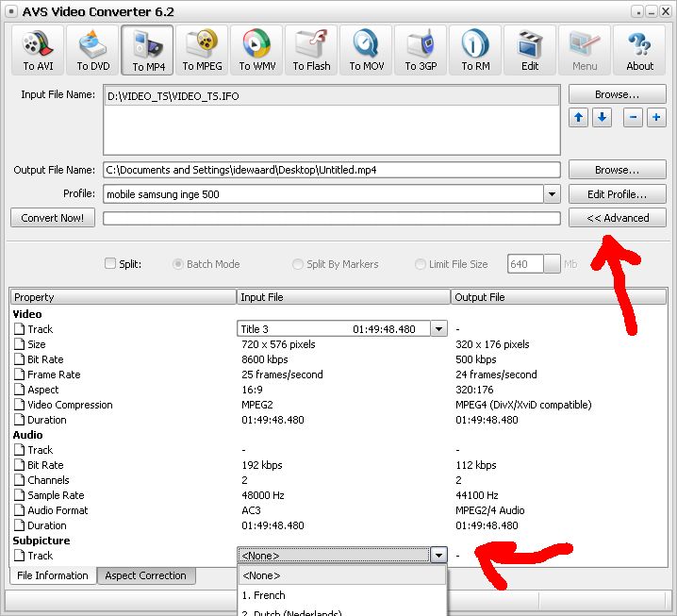Select the Sample Rate property row
677x616 pixels.
point(338,495)
